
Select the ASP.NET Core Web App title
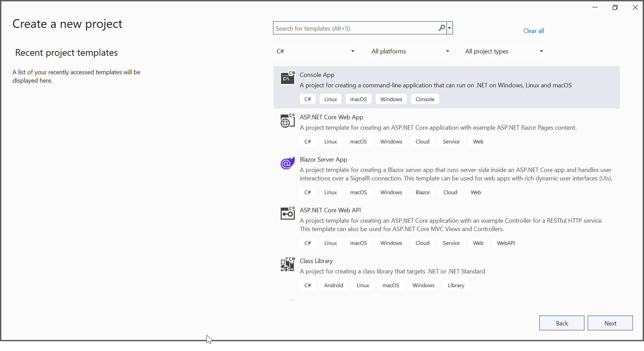(x=331, y=117)
